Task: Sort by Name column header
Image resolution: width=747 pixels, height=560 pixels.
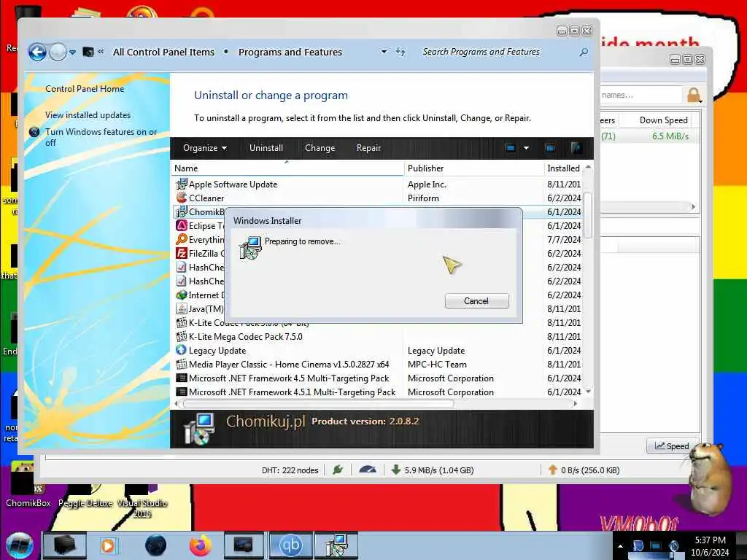Action: tap(287, 168)
